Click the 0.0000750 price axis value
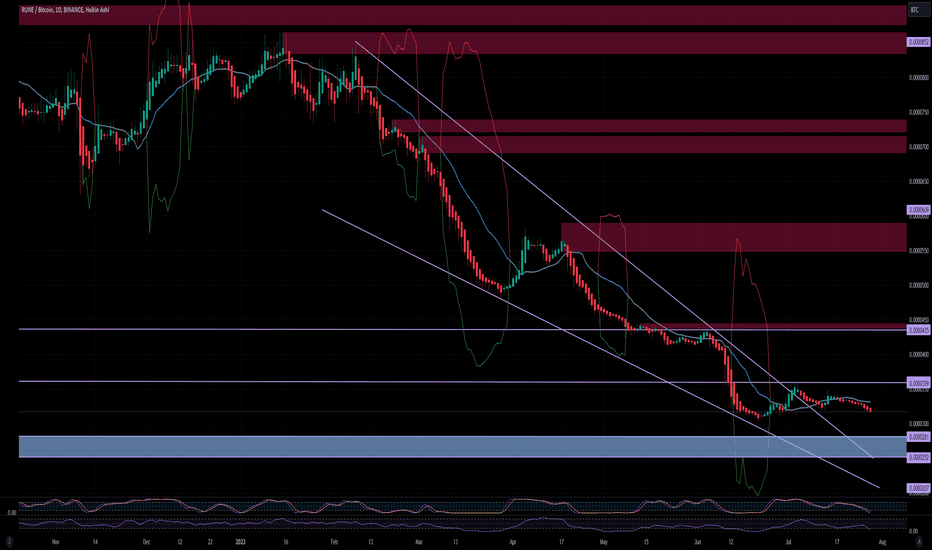Image resolution: width=932 pixels, height=550 pixels. coord(919,112)
